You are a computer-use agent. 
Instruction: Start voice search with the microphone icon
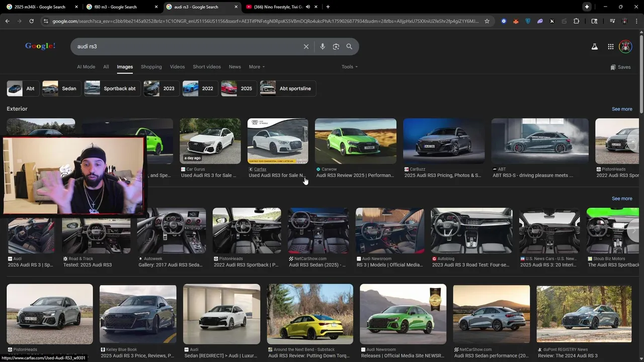tap(323, 46)
